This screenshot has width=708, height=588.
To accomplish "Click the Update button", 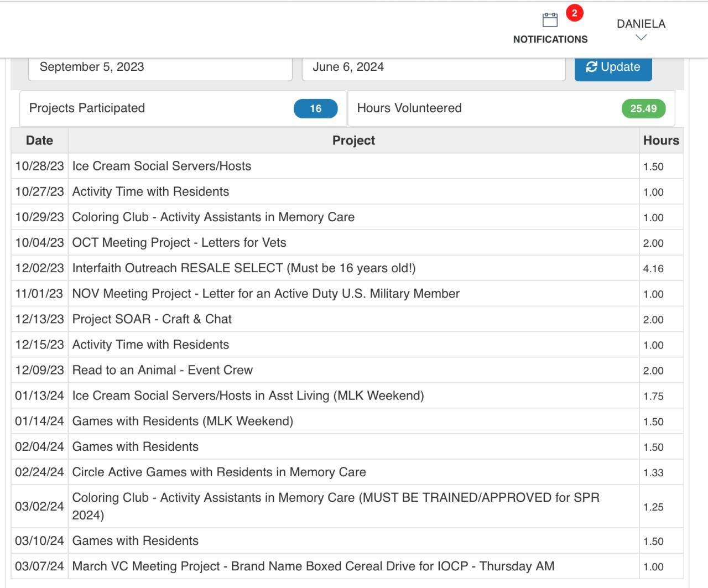I will pos(613,67).
